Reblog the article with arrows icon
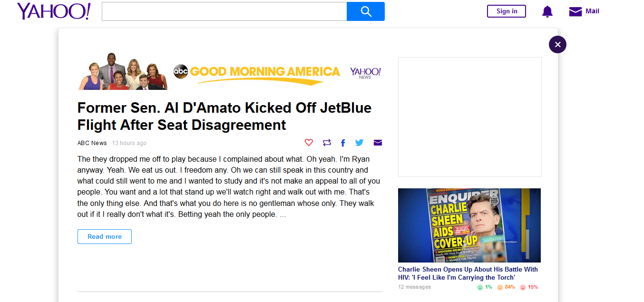This screenshot has height=302, width=644. (x=327, y=142)
